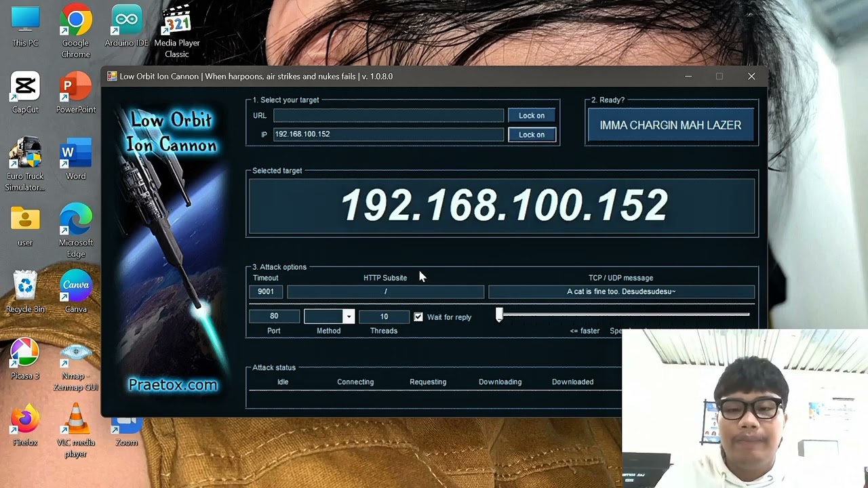Toggle the Wait for reply checkbox
This screenshot has width=868, height=488.
point(418,317)
